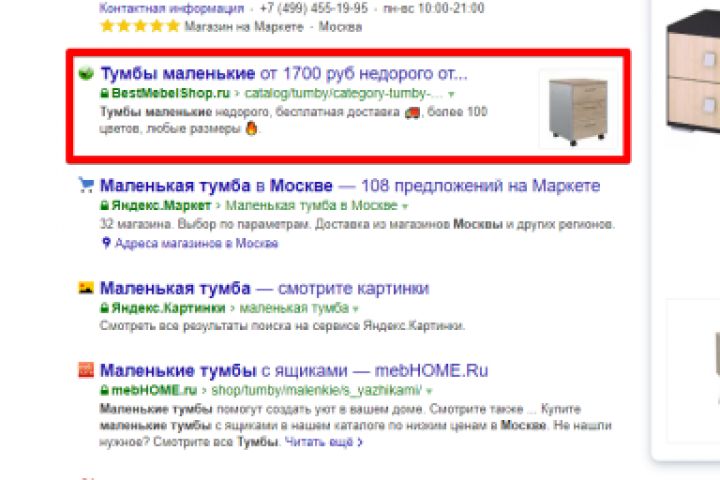Open Маленькая тумба смотрите картинки result

tap(264, 288)
